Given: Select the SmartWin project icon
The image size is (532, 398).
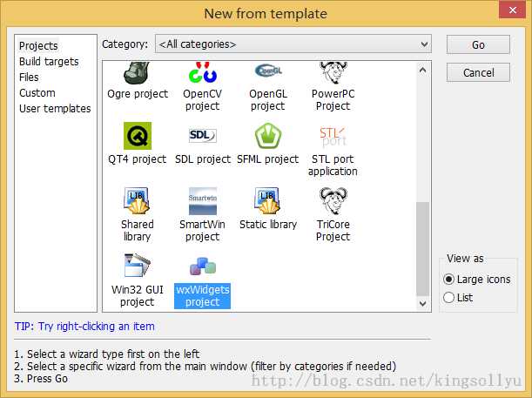Looking at the screenshot, I should pyautogui.click(x=203, y=201).
